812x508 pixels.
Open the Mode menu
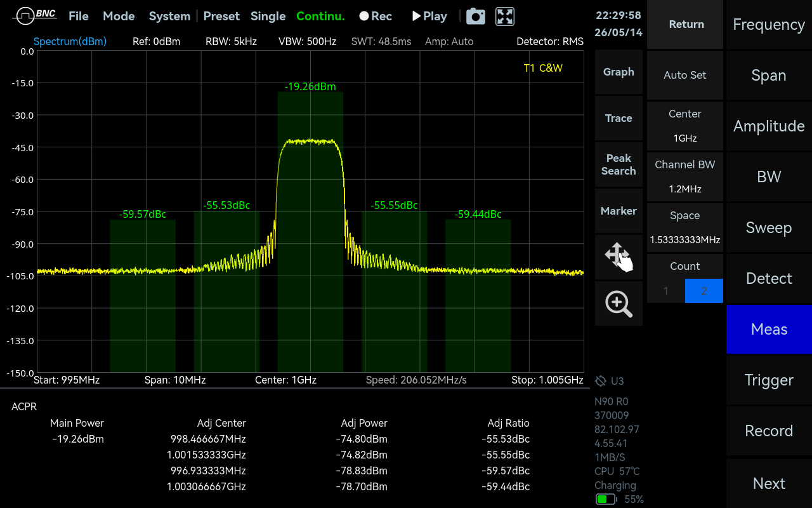pyautogui.click(x=119, y=17)
